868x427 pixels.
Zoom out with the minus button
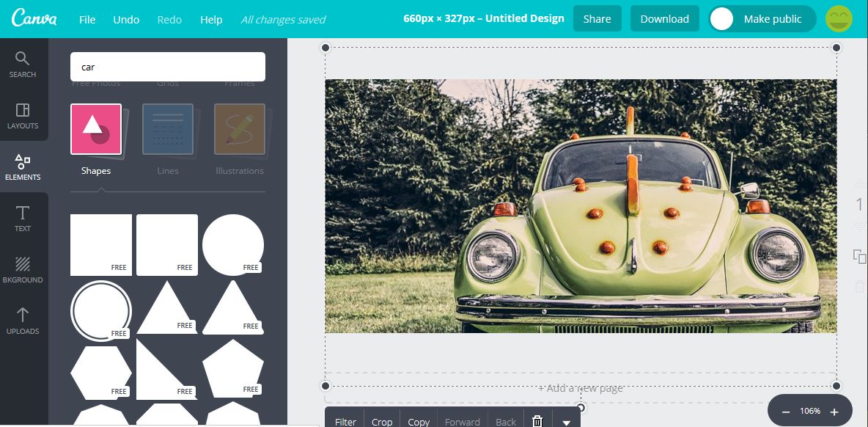pos(785,412)
